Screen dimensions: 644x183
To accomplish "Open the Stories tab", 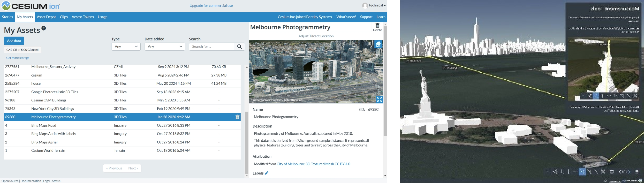I will tap(8, 17).
